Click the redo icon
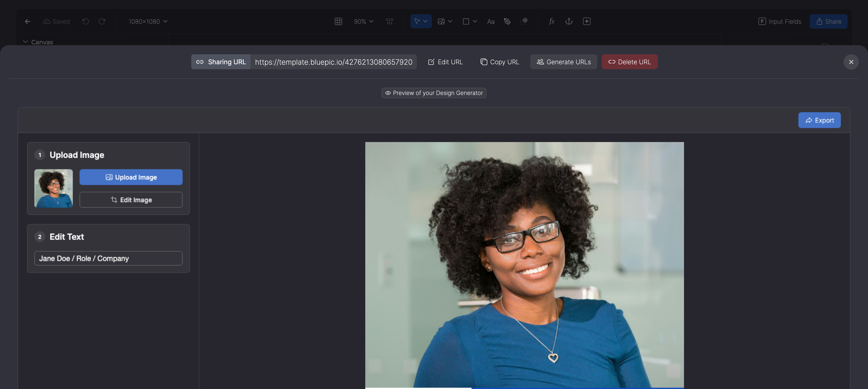 [102, 21]
